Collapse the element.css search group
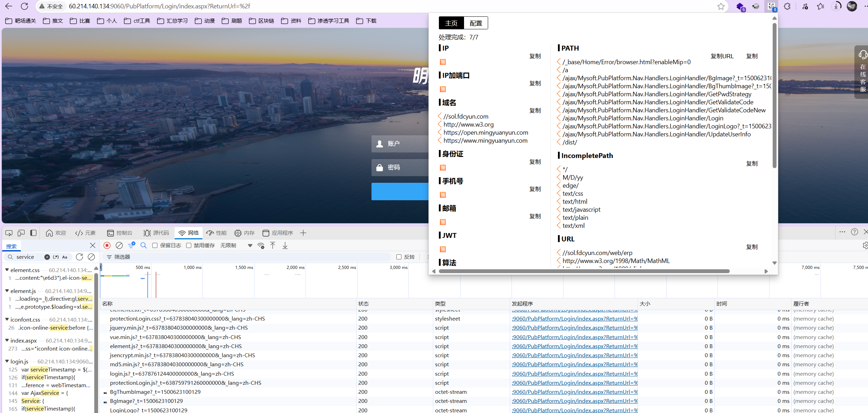 [x=7, y=270]
